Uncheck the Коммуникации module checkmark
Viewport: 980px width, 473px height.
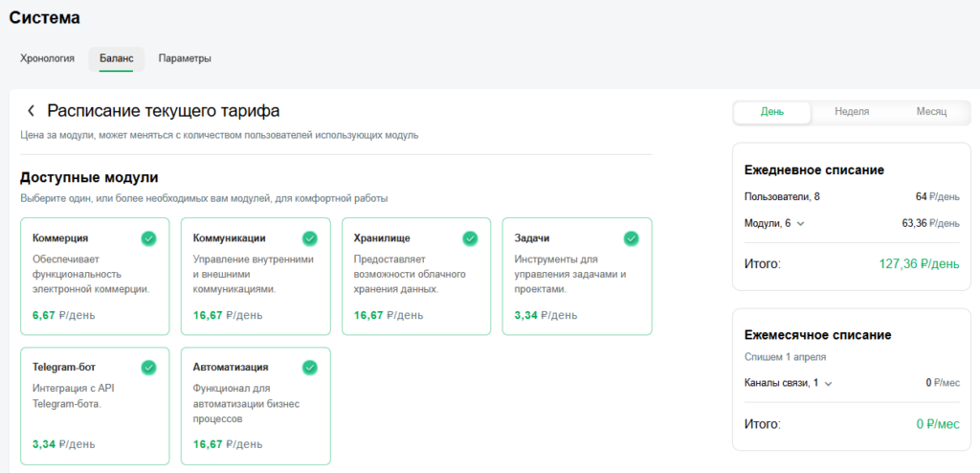click(x=309, y=238)
